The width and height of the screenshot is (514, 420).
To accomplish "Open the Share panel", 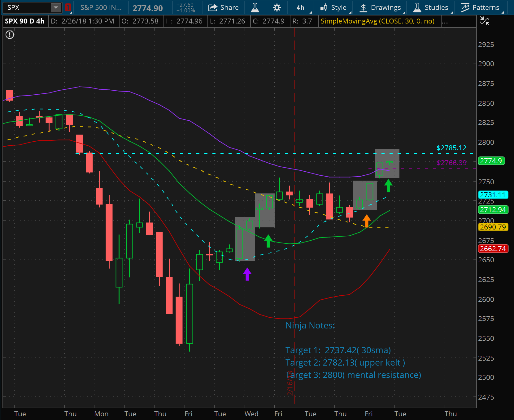I will pos(224,7).
